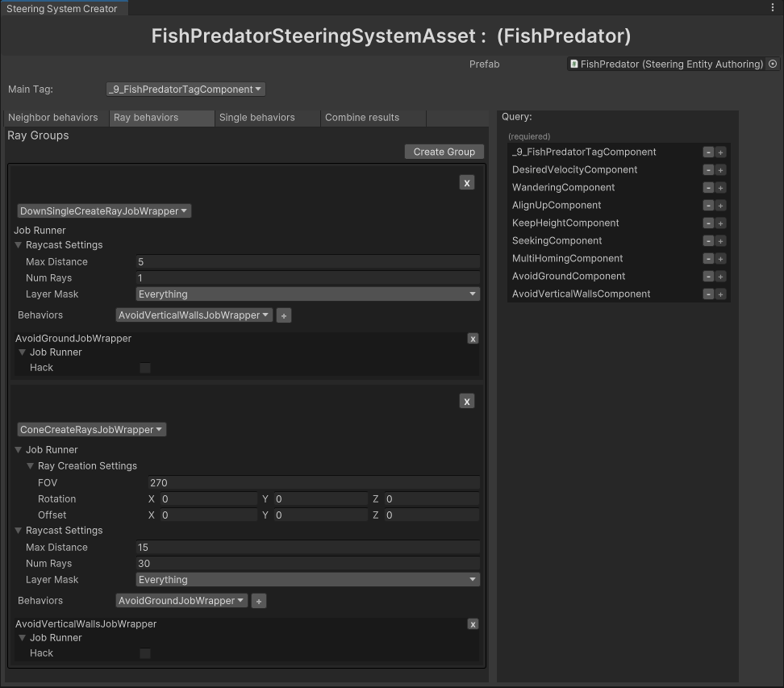784x688 pixels.
Task: Delete the AvoidGroundJobWrapper behavior
Action: coord(473,339)
